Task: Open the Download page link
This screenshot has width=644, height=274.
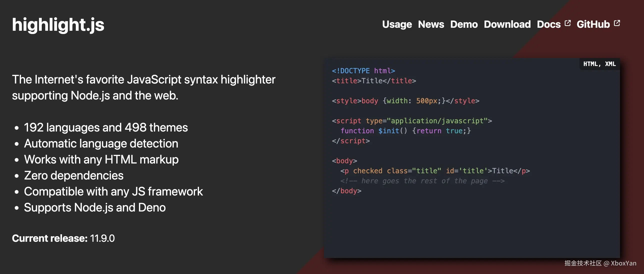Action: [x=507, y=24]
